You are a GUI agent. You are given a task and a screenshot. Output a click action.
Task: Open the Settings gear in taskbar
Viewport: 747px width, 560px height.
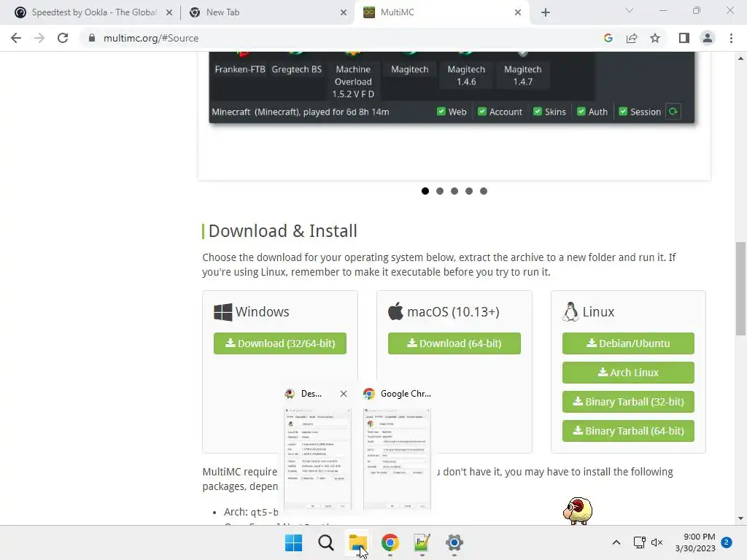coord(454,542)
